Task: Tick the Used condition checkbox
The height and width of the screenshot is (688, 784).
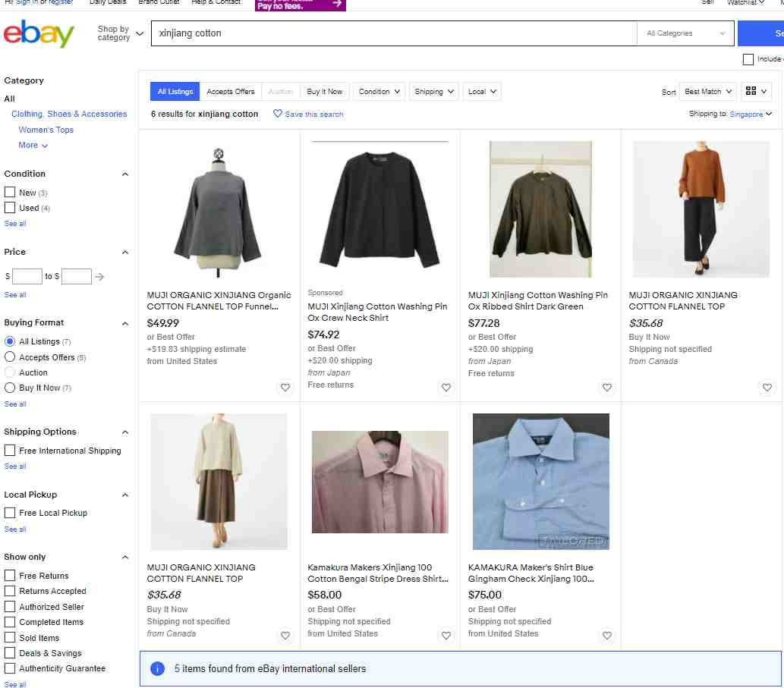Action: pos(10,207)
